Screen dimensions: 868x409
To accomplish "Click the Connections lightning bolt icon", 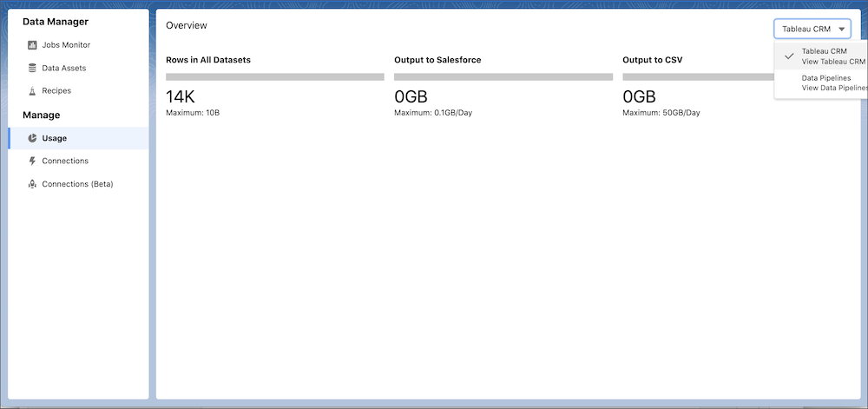I will point(32,161).
